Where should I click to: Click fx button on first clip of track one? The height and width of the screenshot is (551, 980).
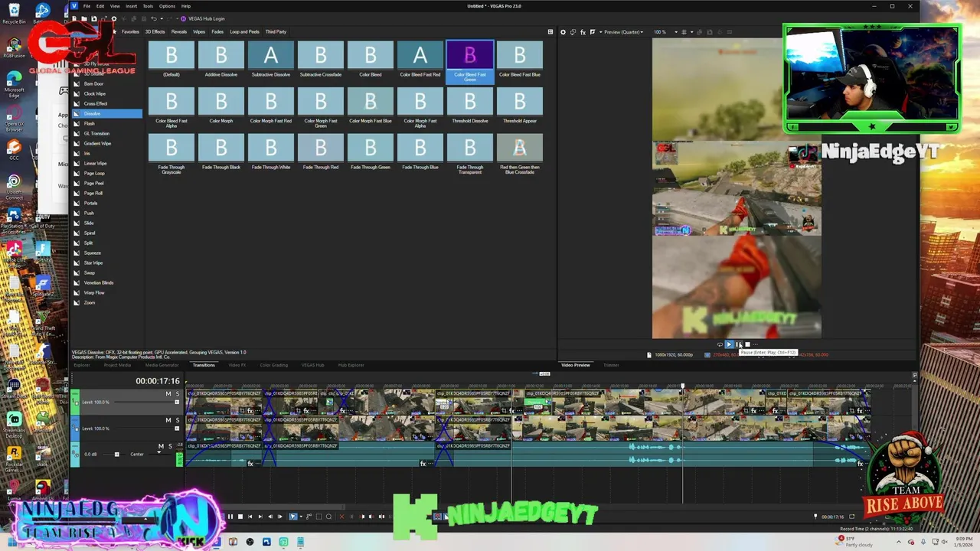pos(250,411)
